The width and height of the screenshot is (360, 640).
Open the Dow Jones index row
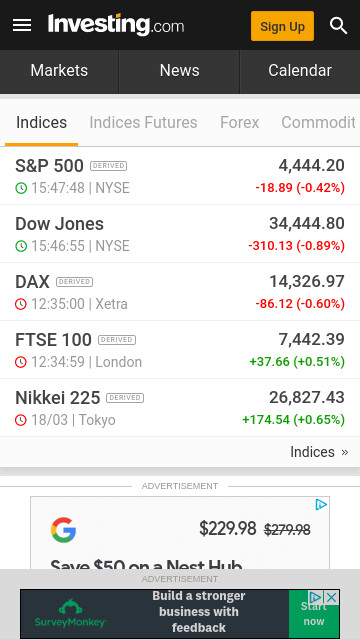[x=180, y=234]
